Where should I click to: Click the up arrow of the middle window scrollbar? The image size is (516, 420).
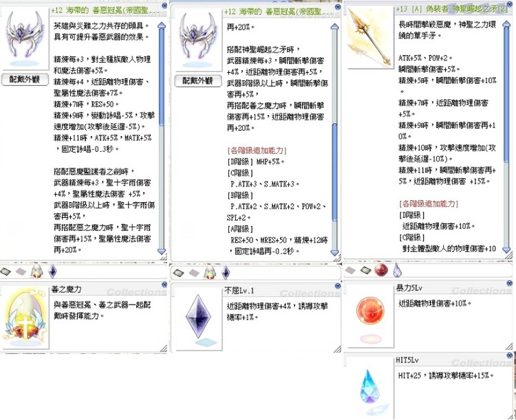[334, 27]
